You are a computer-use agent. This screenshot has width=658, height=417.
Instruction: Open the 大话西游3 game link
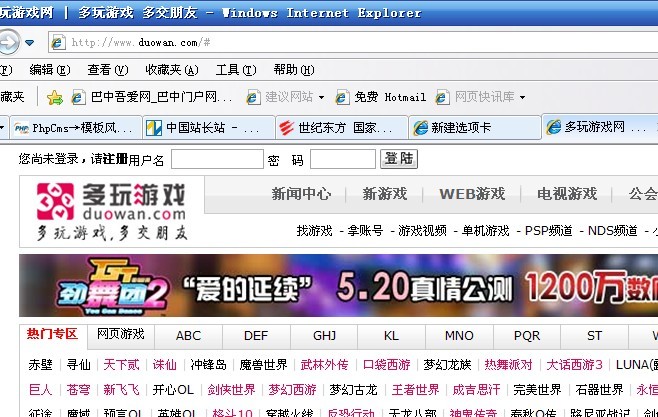tap(574, 365)
